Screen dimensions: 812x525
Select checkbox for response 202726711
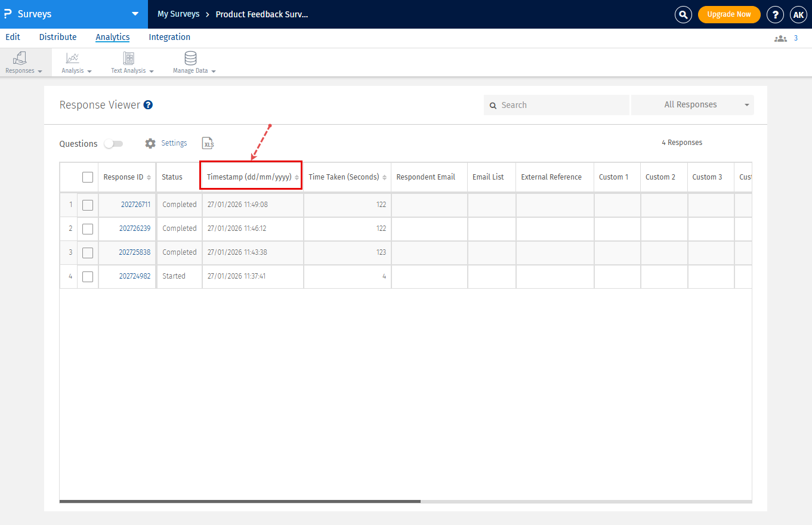click(x=88, y=205)
